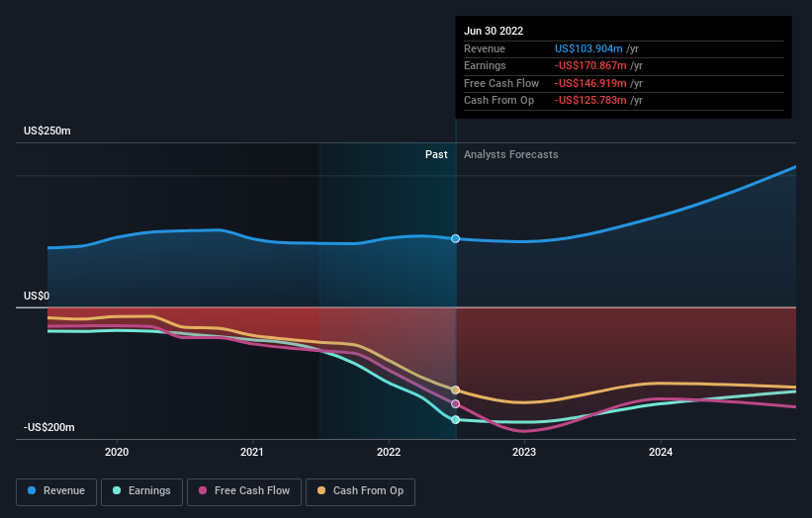This screenshot has height=518, width=812.
Task: Toggle the Cash From Op legend series
Action: [x=360, y=491]
